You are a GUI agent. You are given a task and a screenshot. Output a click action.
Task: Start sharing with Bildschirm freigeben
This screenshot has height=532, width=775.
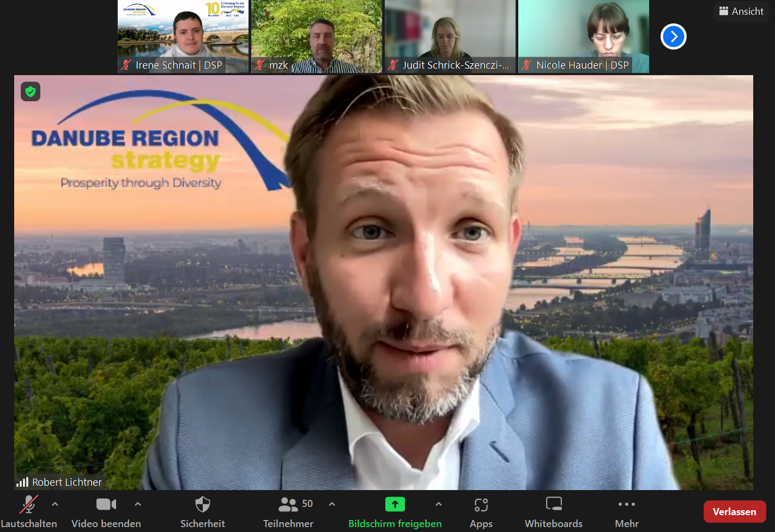tap(395, 511)
